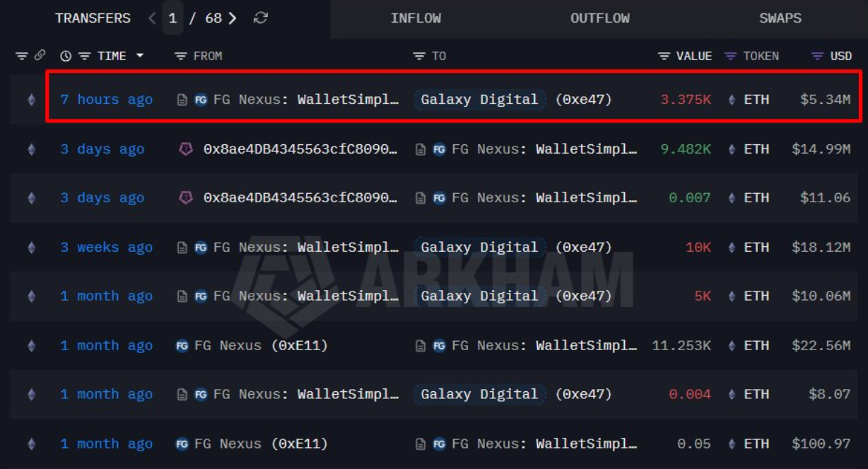Viewport: 868px width, 469px height.
Task: Click the 3.375K value cell
Action: coord(686,100)
